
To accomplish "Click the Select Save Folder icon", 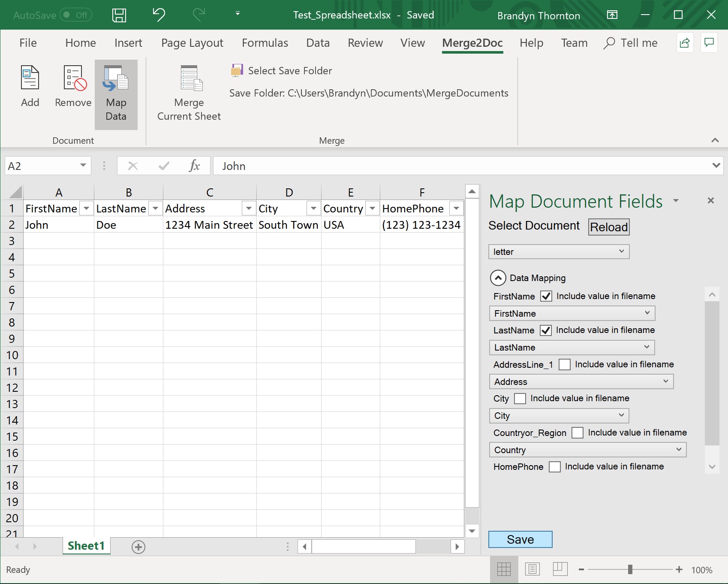I will tap(237, 70).
